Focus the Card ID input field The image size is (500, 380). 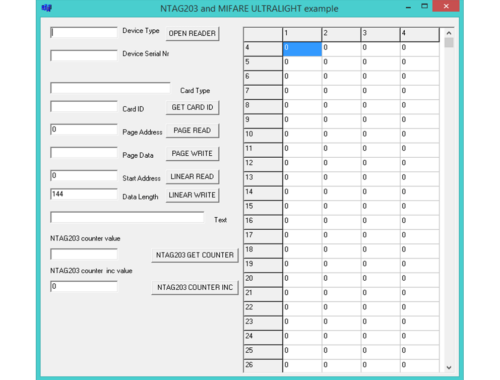click(84, 107)
